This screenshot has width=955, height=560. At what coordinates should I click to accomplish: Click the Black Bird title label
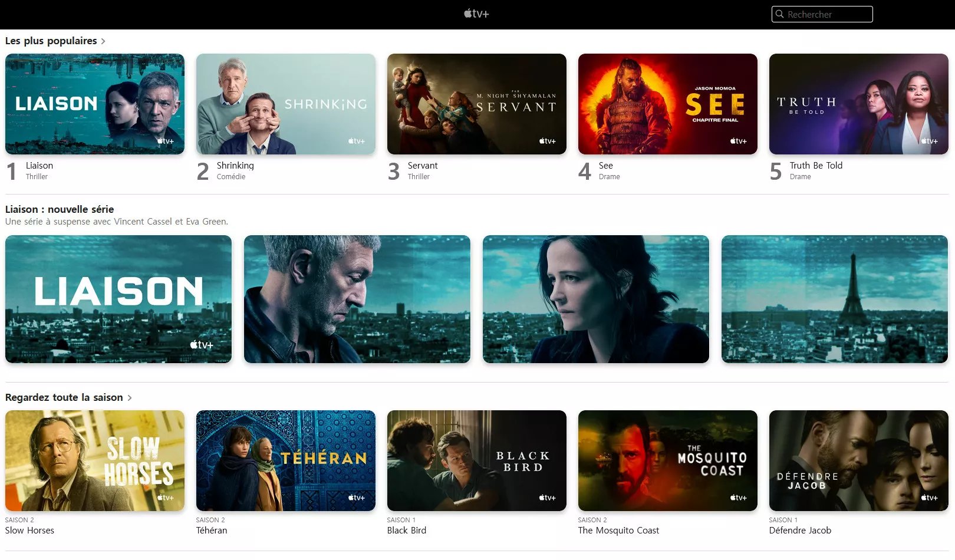tap(407, 531)
